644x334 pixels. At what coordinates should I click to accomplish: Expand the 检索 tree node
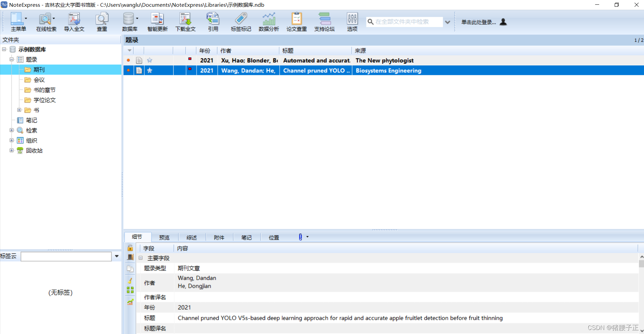click(11, 130)
